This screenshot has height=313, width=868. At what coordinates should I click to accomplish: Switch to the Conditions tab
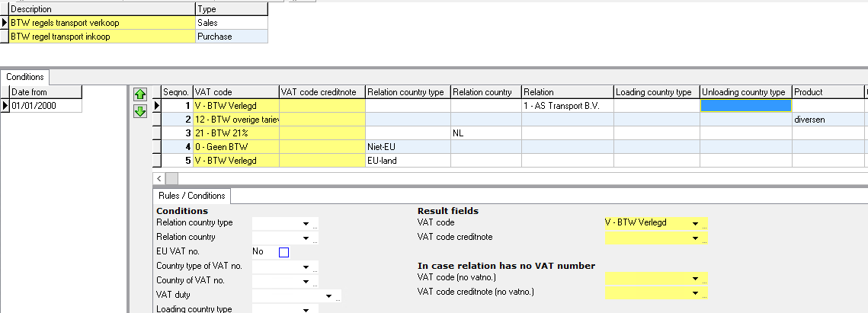tap(27, 77)
